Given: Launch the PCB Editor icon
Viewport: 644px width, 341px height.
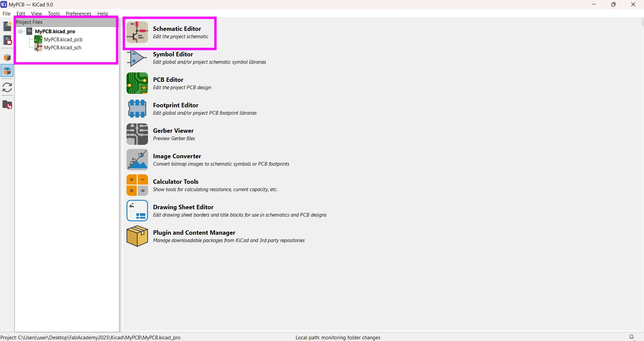Looking at the screenshot, I should [137, 83].
